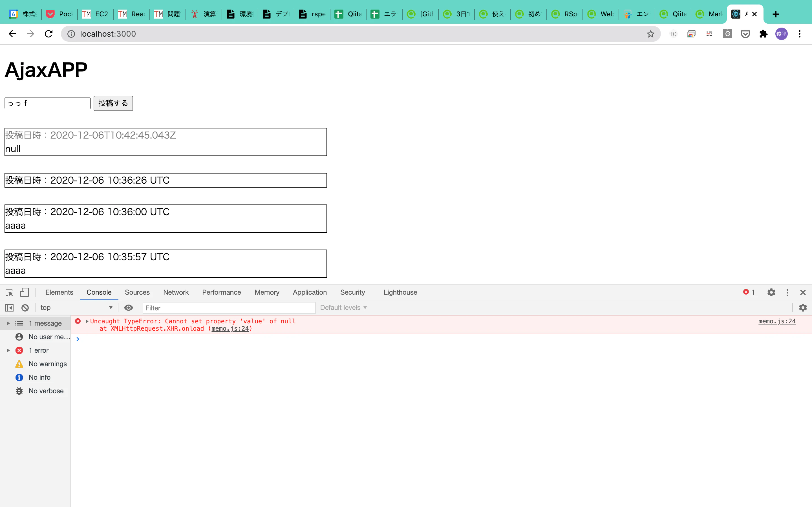812x507 pixels.
Task: Switch to the Network tab
Action: [x=176, y=292]
